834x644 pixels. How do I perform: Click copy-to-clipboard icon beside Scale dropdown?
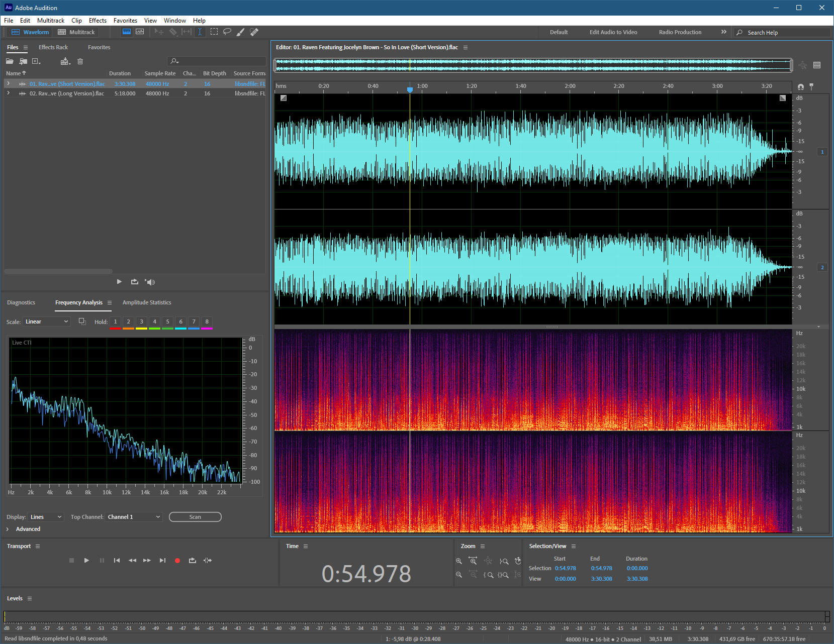click(x=82, y=321)
